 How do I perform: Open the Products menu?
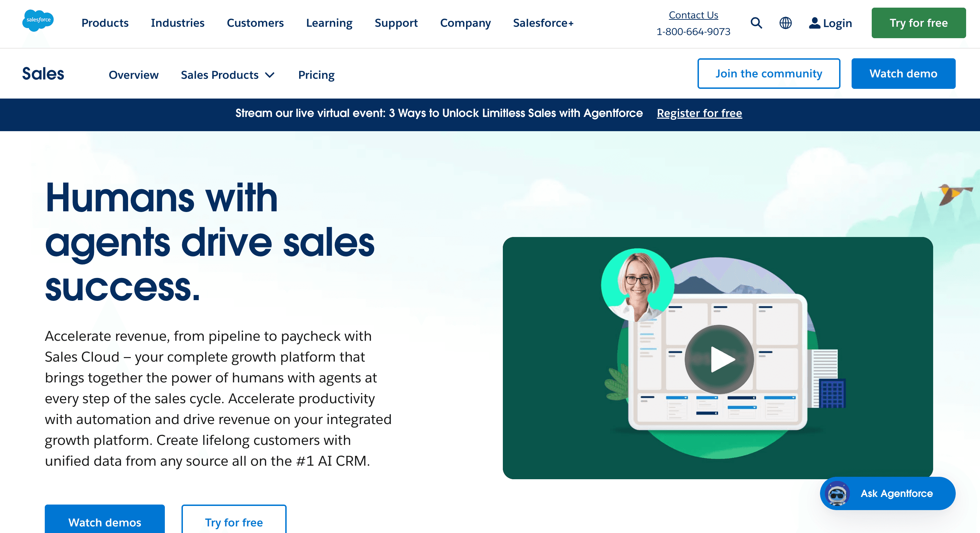point(105,23)
